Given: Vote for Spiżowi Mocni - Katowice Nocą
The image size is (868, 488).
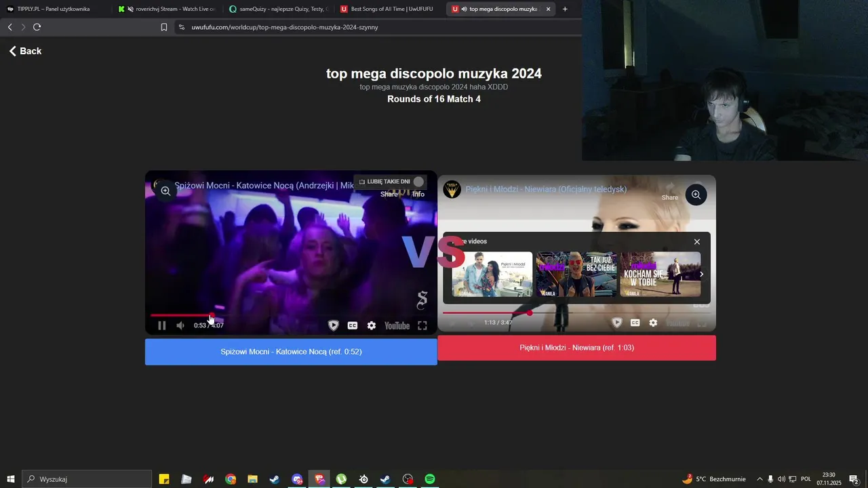Looking at the screenshot, I should click(291, 352).
